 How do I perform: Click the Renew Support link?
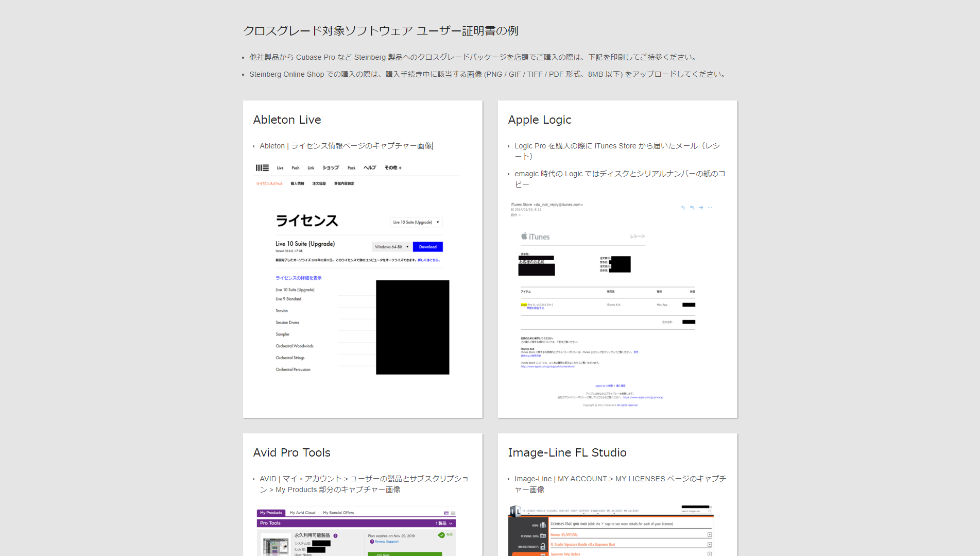click(x=387, y=542)
